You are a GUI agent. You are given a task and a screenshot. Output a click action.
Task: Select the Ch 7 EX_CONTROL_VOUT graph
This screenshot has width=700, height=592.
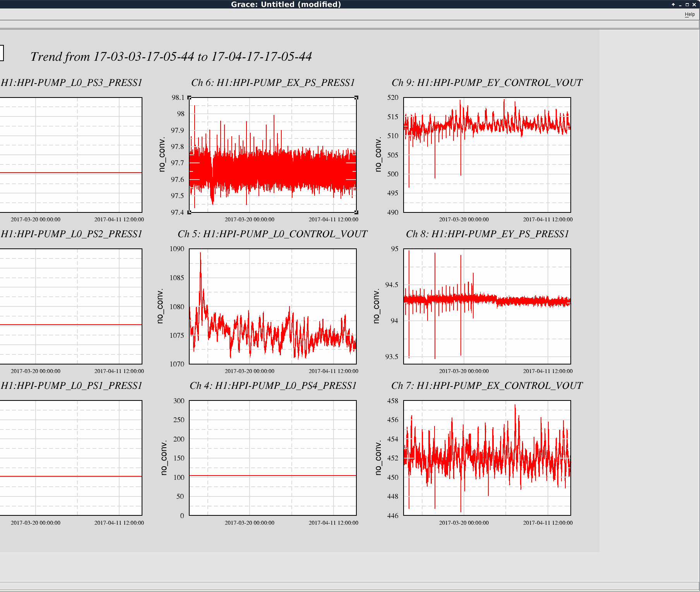487,458
